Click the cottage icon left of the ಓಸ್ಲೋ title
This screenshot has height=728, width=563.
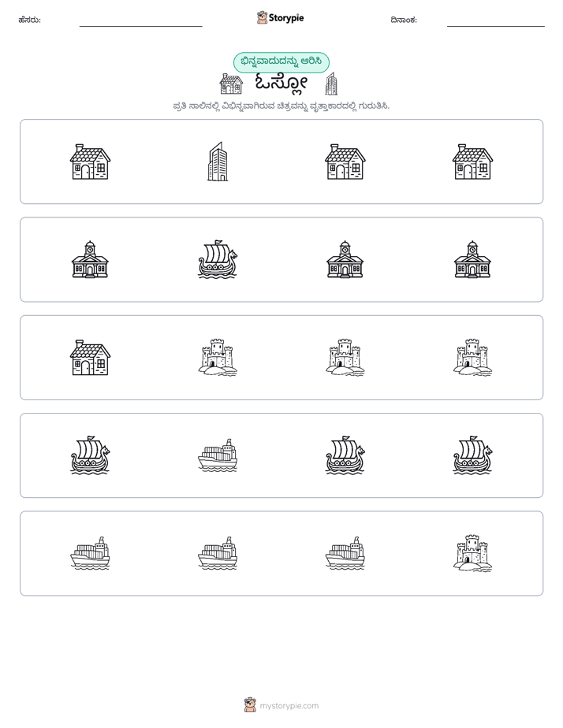pos(231,84)
